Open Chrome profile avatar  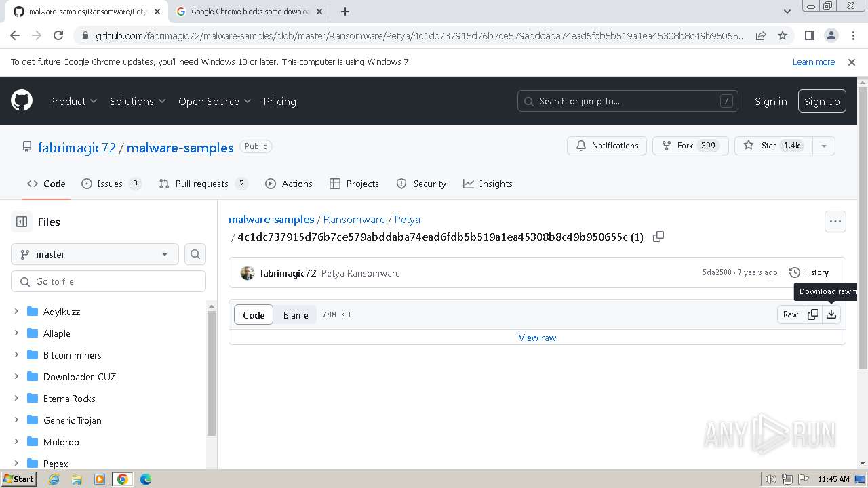tap(831, 35)
